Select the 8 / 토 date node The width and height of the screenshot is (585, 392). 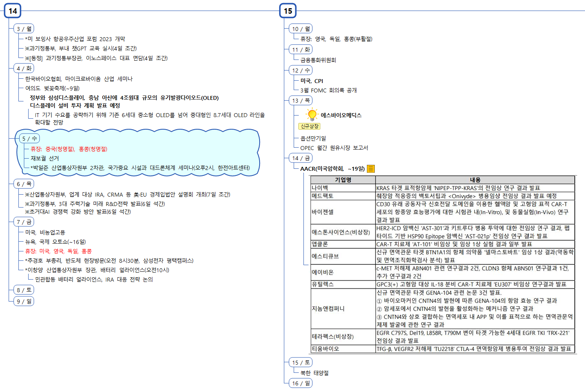[x=24, y=290]
